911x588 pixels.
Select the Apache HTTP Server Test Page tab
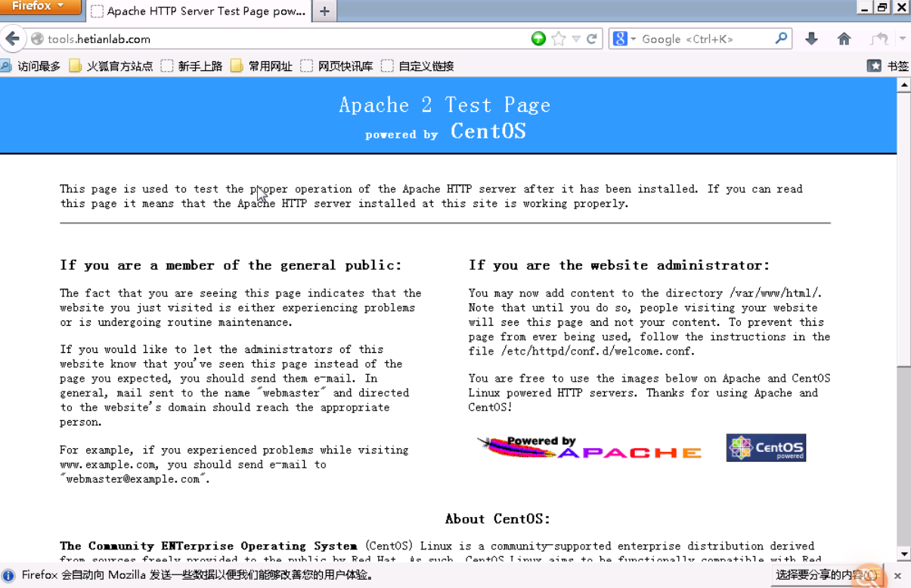pyautogui.click(x=198, y=11)
